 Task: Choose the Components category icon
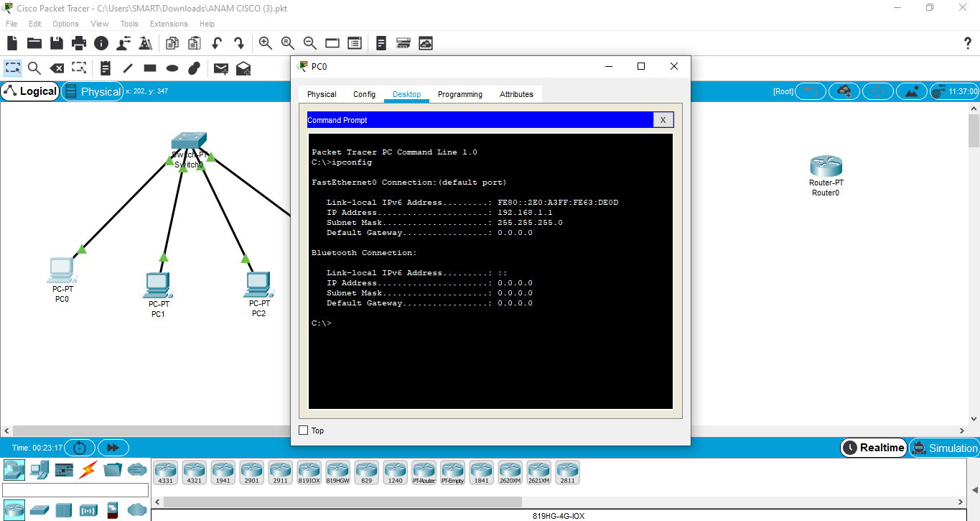[64, 470]
